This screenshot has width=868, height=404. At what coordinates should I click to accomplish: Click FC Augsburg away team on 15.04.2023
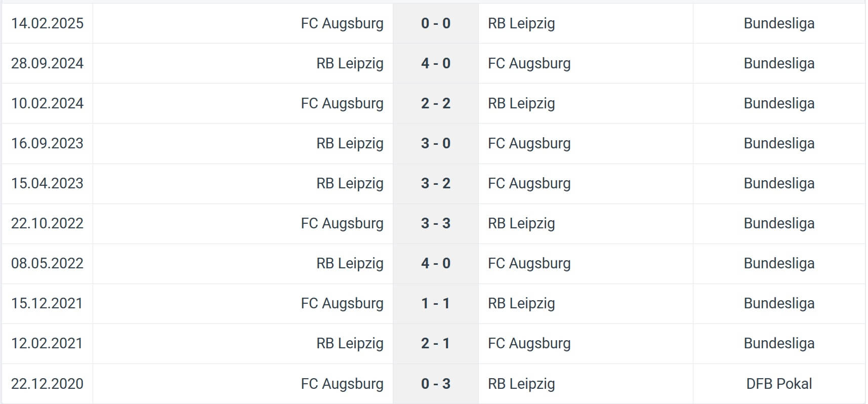coord(529,183)
